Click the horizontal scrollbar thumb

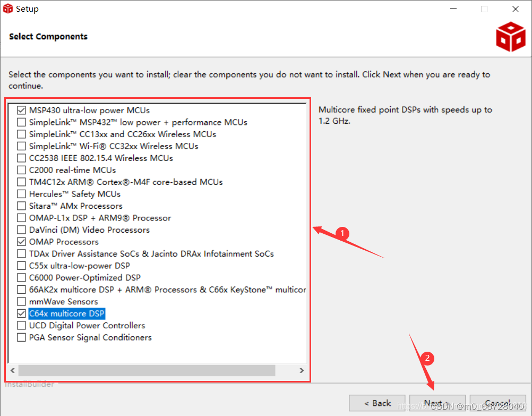click(147, 370)
